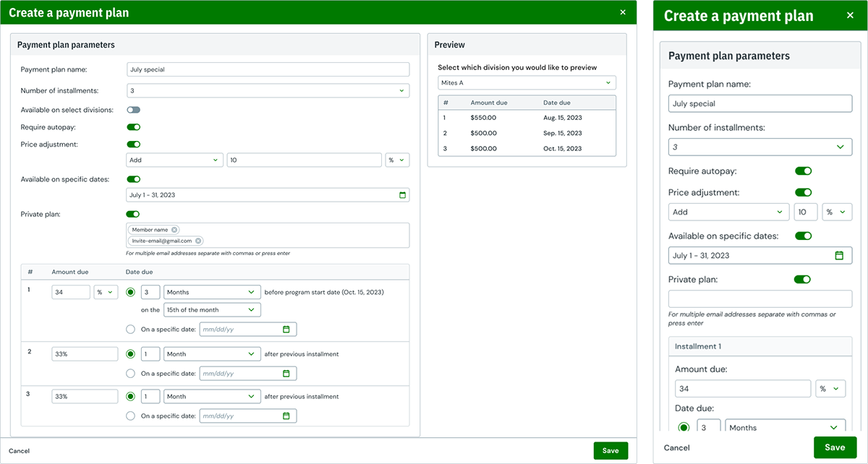Open installment 3 Month dropdown
This screenshot has height=464, width=868.
pyautogui.click(x=212, y=397)
